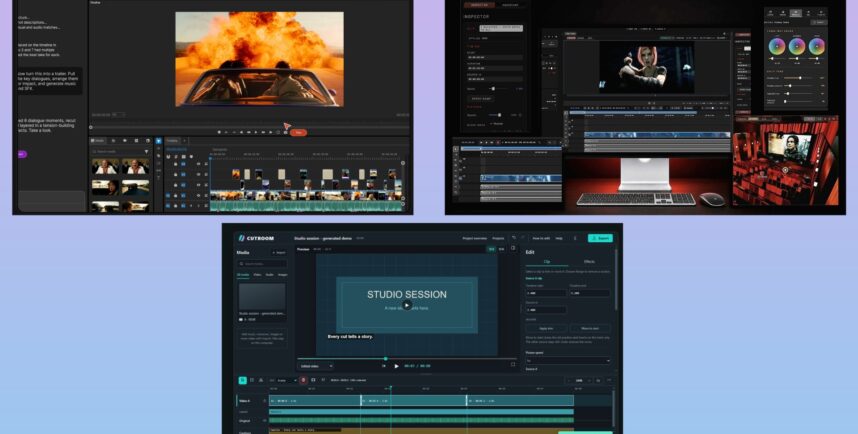Image resolution: width=858 pixels, height=434 pixels.
Task: Click the pop-out icon beside aspect ratio toggles
Action: pos(513,248)
